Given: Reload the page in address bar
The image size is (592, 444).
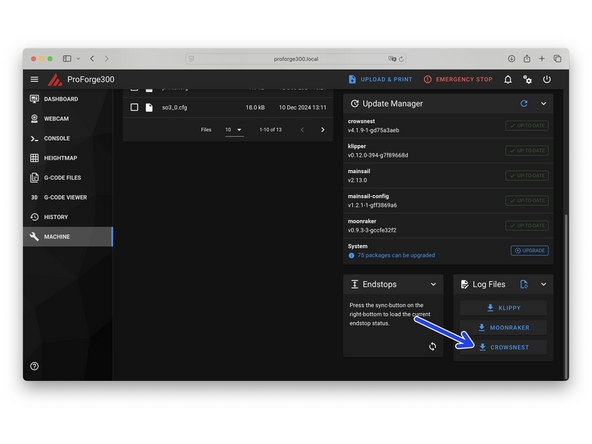Looking at the screenshot, I should (x=401, y=59).
